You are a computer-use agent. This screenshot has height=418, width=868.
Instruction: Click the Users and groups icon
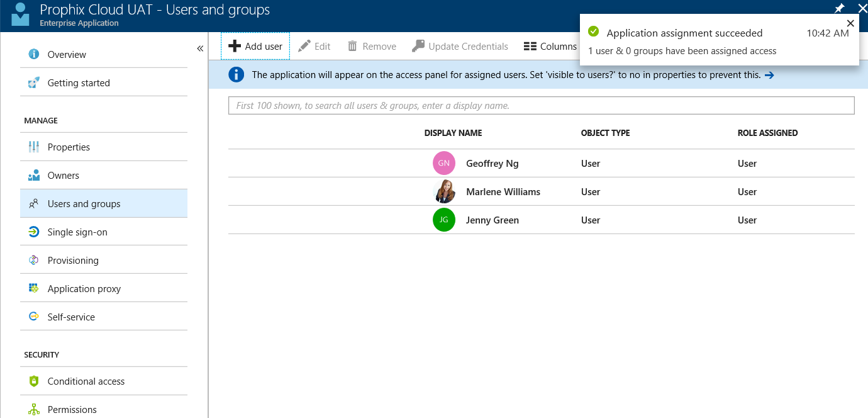pyautogui.click(x=34, y=203)
